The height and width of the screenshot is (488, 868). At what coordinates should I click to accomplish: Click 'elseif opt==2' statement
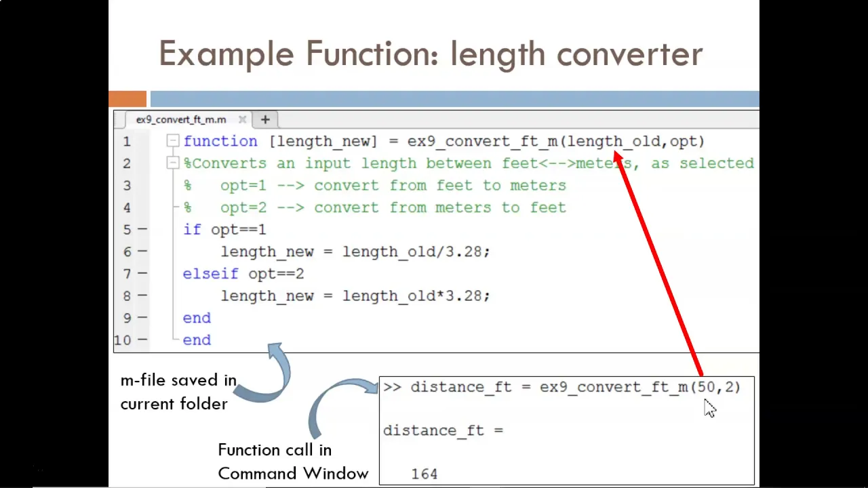click(243, 273)
